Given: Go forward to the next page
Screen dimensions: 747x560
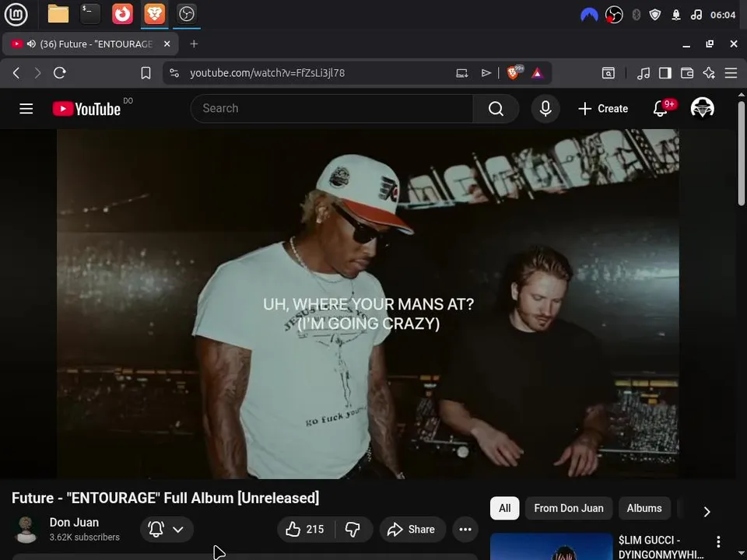Looking at the screenshot, I should (37, 73).
